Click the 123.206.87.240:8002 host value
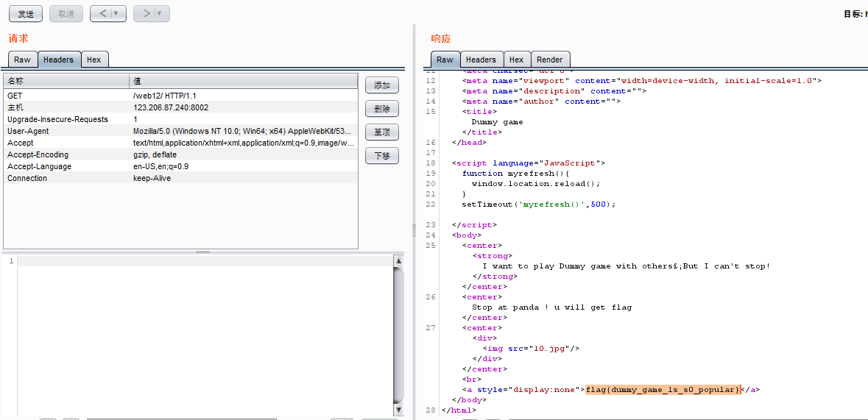This screenshot has height=420, width=868. click(x=171, y=107)
